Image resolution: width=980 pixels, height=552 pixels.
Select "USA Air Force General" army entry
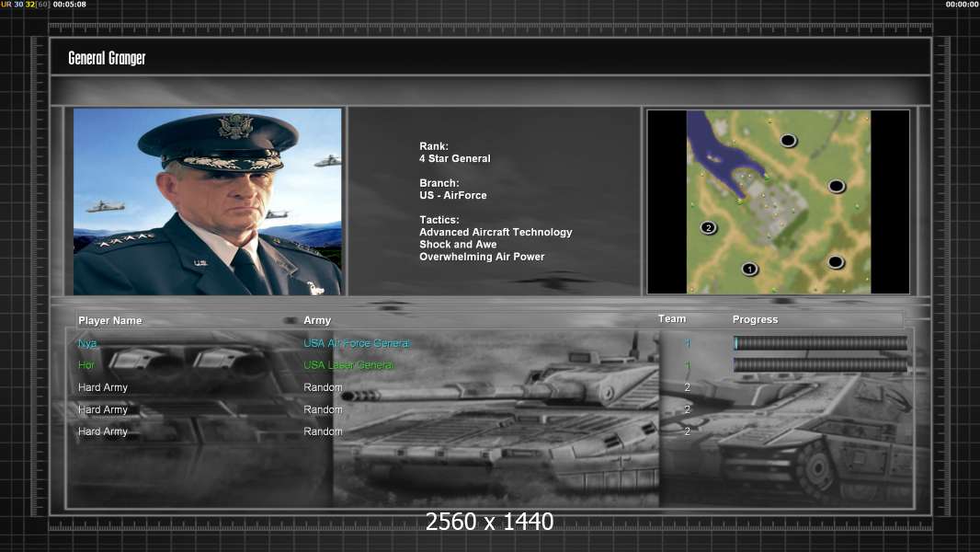coord(357,343)
